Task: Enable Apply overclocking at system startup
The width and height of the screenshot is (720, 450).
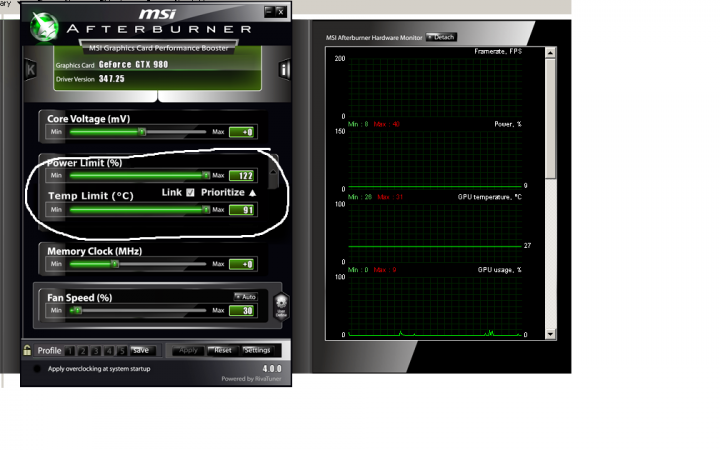Action: click(x=37, y=369)
